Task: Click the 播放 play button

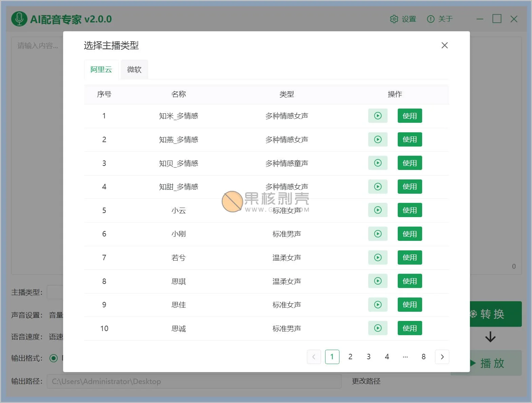Action: click(x=495, y=363)
